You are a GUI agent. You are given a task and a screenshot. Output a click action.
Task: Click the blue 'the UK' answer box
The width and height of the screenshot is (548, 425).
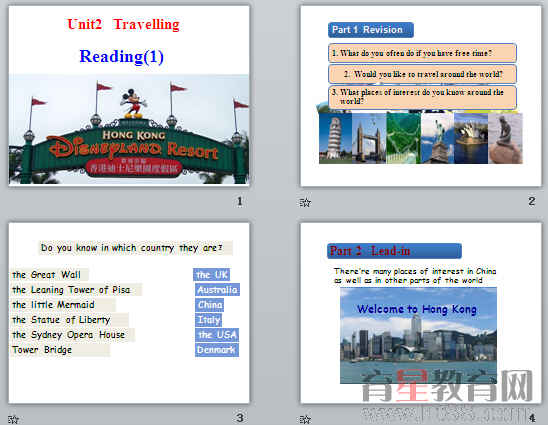click(211, 275)
